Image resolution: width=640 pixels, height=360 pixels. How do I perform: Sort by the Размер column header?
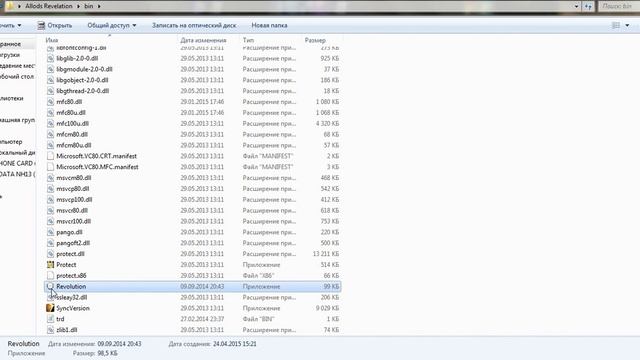point(315,40)
